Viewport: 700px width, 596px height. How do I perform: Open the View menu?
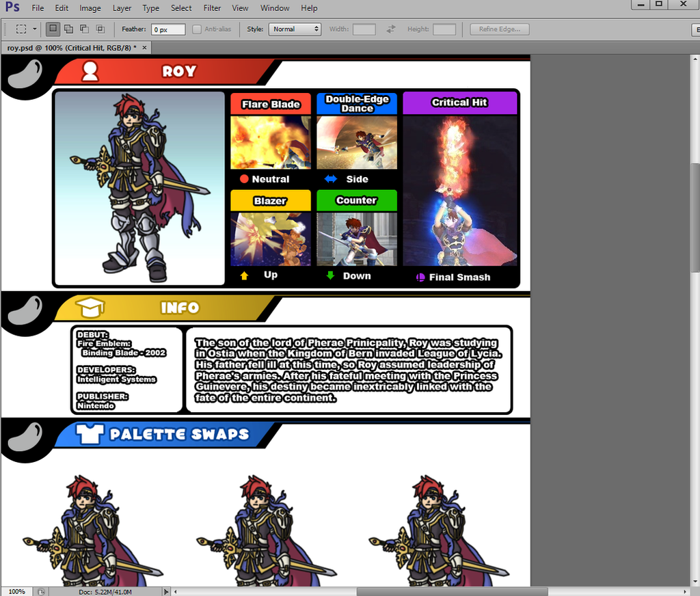(240, 8)
